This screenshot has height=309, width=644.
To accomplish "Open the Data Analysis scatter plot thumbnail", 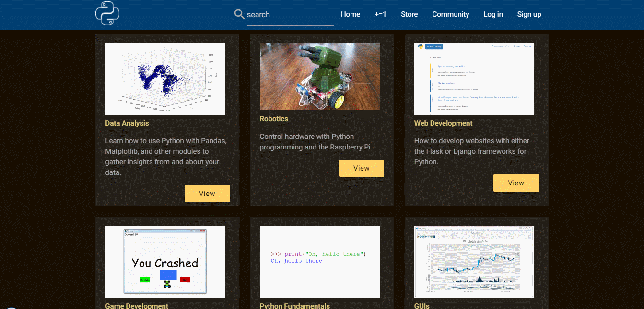I will tap(165, 79).
